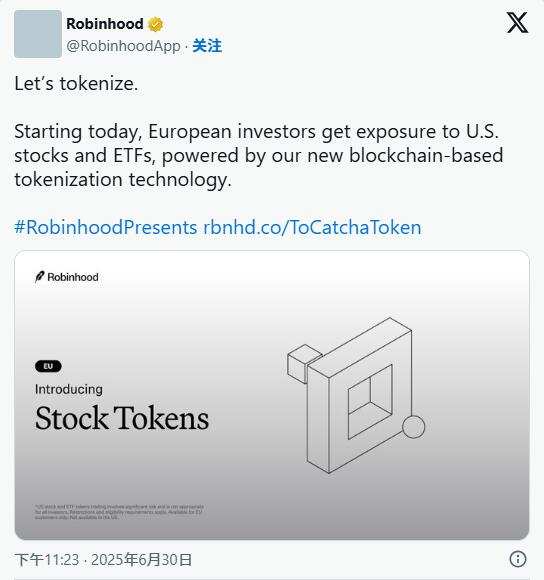The width and height of the screenshot is (544, 580).
Task: Click the 3D block token illustration
Action: (356, 395)
